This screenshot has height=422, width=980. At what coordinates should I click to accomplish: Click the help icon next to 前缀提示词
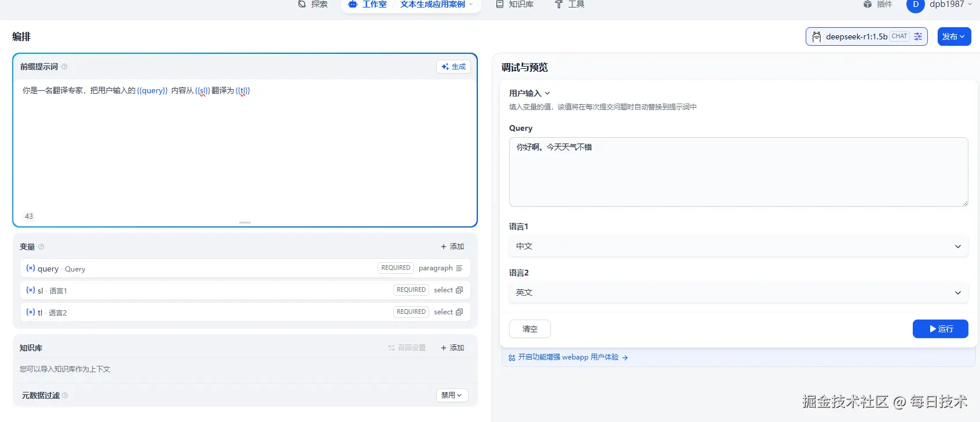(64, 67)
